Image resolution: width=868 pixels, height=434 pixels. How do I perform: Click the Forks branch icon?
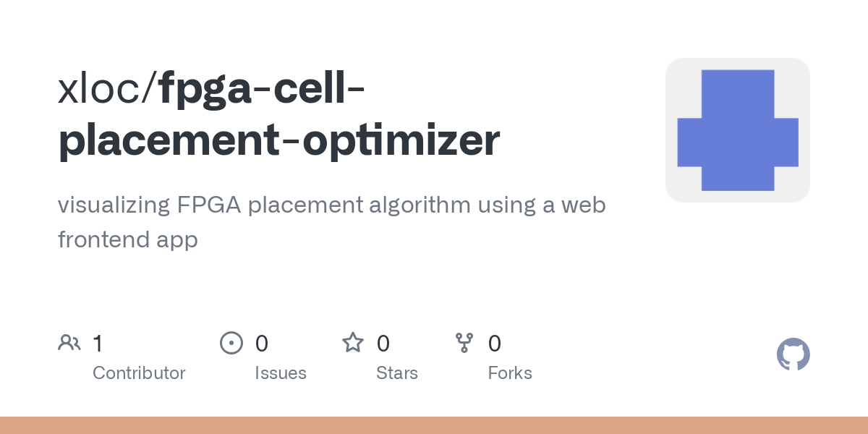point(464,343)
